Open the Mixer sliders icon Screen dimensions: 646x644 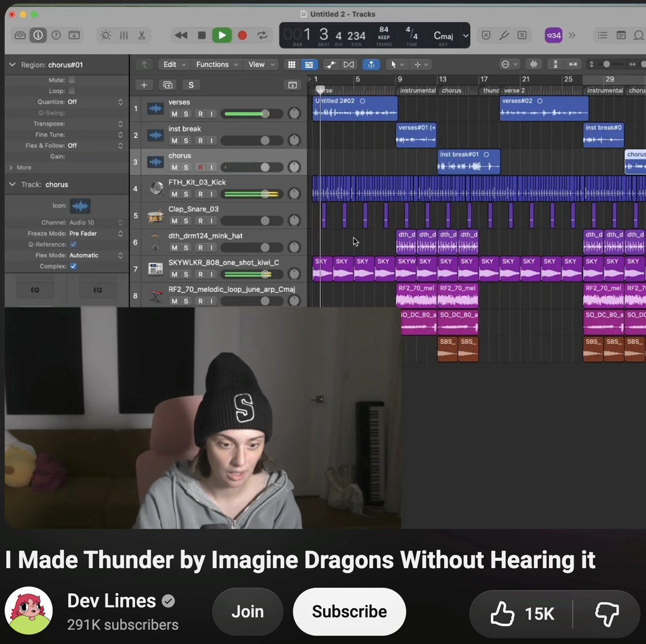pyautogui.click(x=124, y=35)
